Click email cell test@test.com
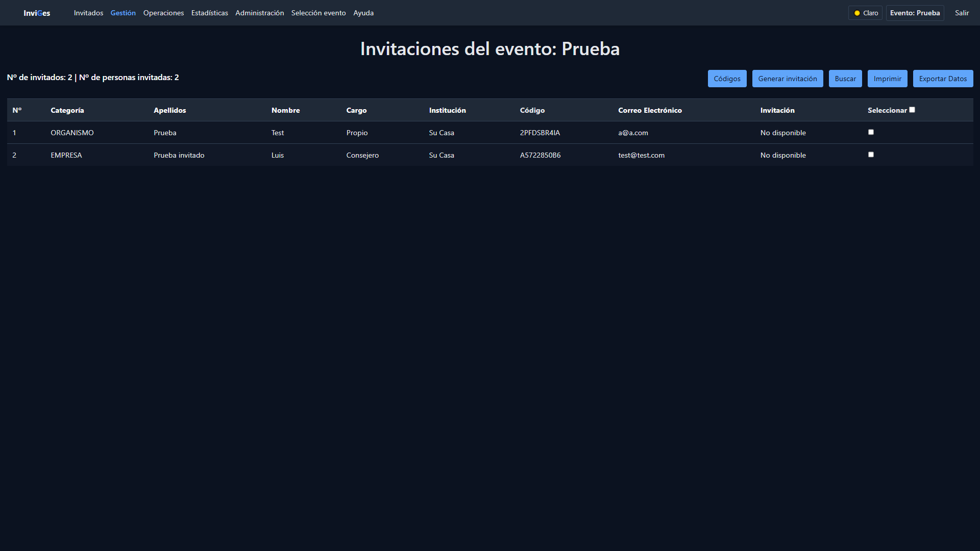This screenshot has height=551, width=980. [641, 155]
